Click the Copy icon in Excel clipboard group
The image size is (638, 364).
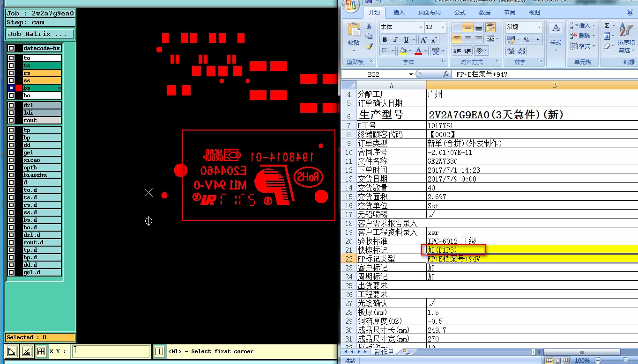(369, 36)
